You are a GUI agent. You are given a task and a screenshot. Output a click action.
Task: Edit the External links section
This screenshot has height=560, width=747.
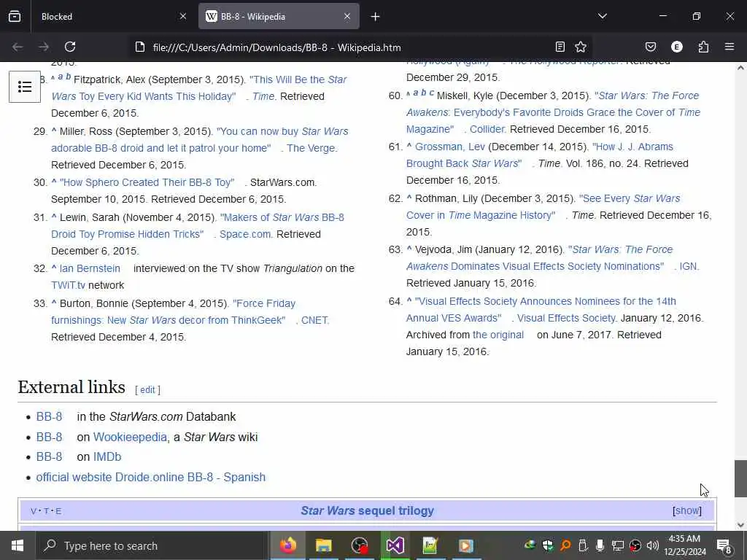[x=147, y=389]
